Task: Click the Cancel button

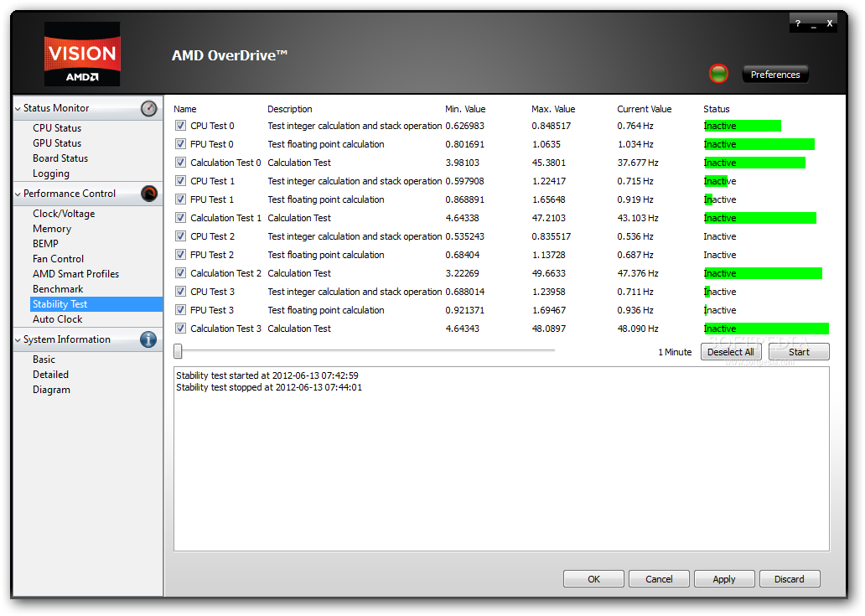Action: click(x=659, y=579)
